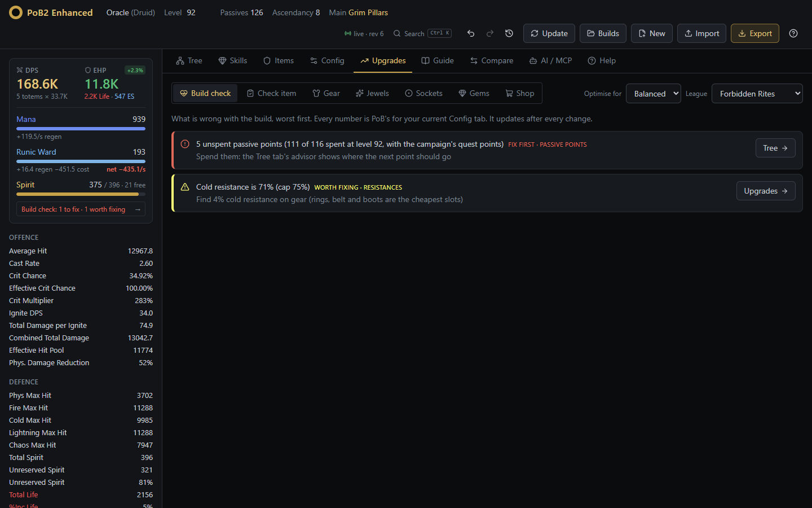Screen dimensions: 812x508
Task: Open the Optimise for Balanced dropdown
Action: [654, 94]
